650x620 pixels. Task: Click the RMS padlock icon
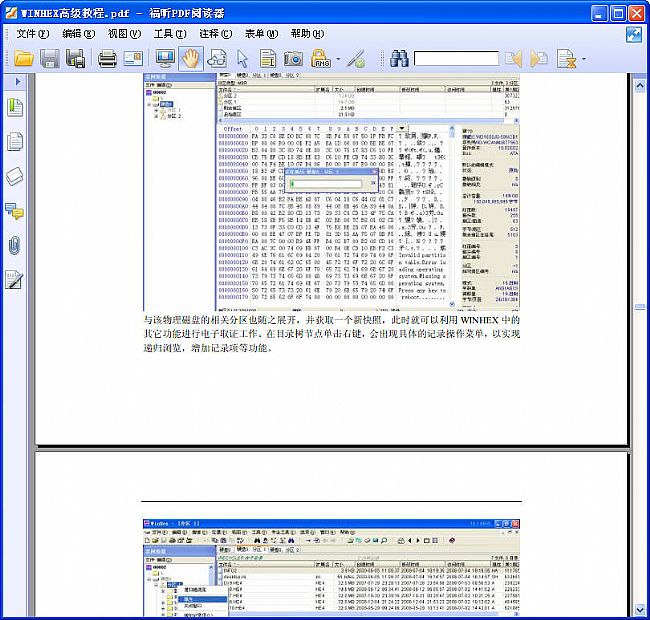tap(321, 58)
